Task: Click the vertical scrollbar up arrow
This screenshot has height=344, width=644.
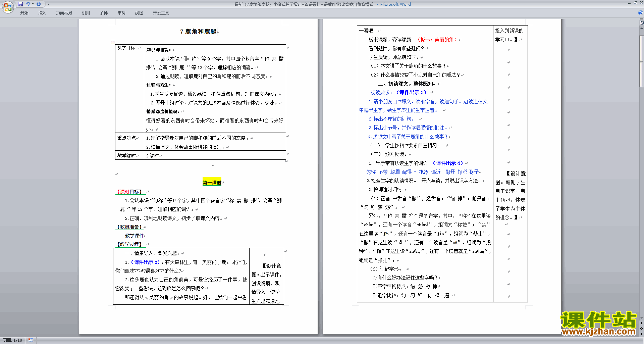Action: point(642,28)
